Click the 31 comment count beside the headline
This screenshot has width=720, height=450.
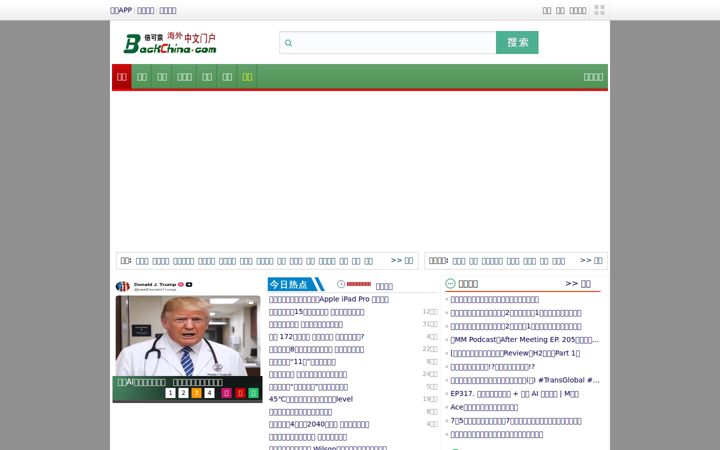pyautogui.click(x=430, y=324)
